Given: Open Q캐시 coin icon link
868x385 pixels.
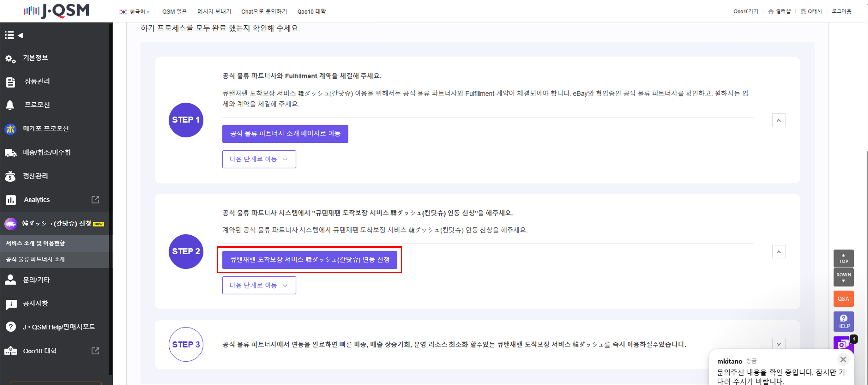Looking at the screenshot, I should (811, 11).
